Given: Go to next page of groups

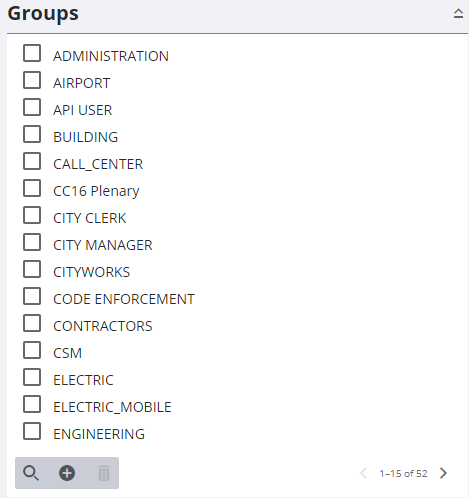Looking at the screenshot, I should [x=443, y=473].
